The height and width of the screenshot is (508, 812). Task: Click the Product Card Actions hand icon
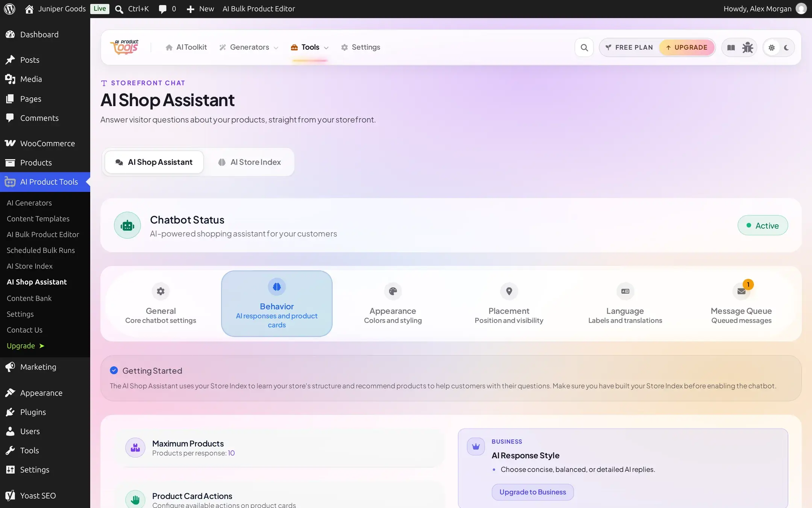pyautogui.click(x=135, y=499)
